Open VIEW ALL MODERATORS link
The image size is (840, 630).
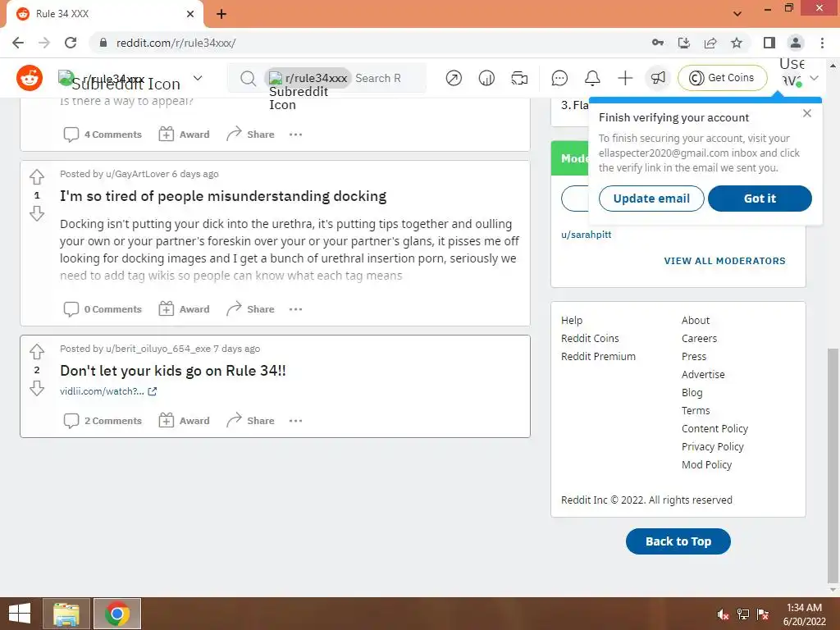pyautogui.click(x=725, y=261)
